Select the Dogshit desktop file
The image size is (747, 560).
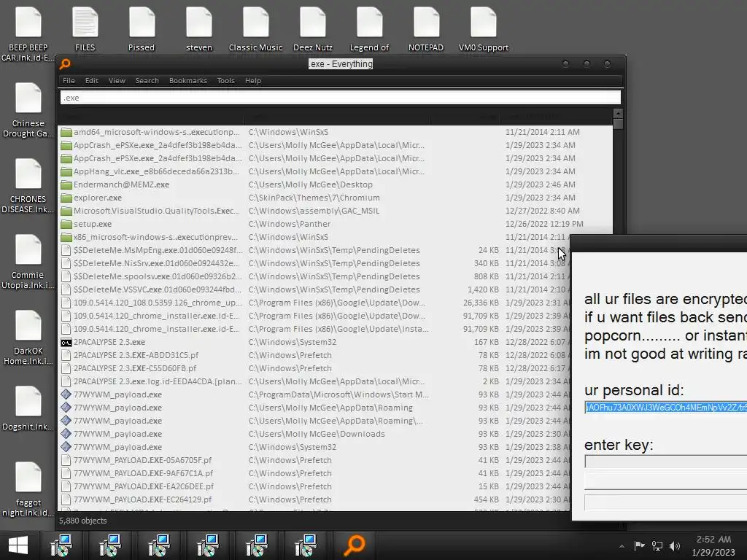tap(28, 408)
